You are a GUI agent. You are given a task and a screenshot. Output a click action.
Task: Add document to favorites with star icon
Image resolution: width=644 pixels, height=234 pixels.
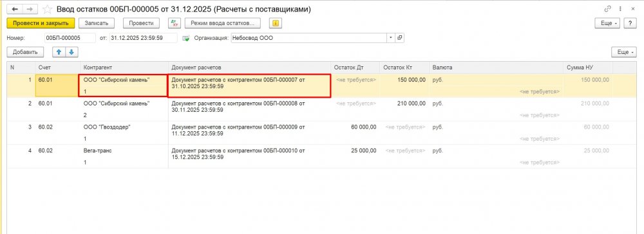(48, 9)
